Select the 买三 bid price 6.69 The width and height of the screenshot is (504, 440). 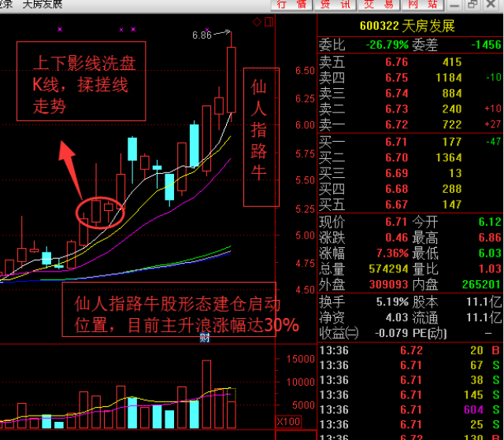tap(397, 173)
